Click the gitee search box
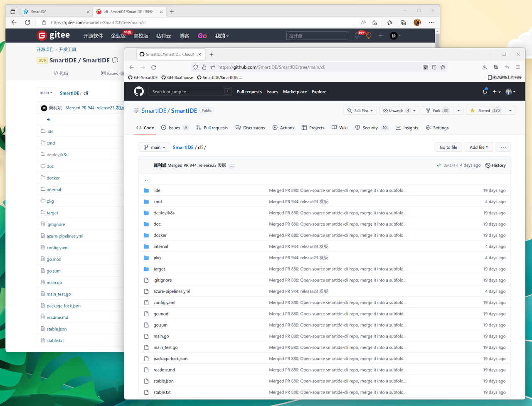Screen dimensions: 532x406 (x=317, y=36)
